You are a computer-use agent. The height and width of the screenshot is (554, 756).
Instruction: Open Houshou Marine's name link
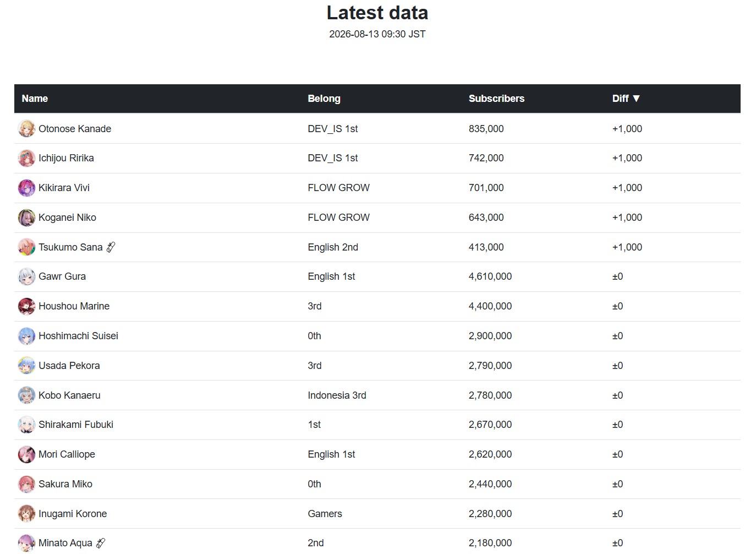(74, 306)
